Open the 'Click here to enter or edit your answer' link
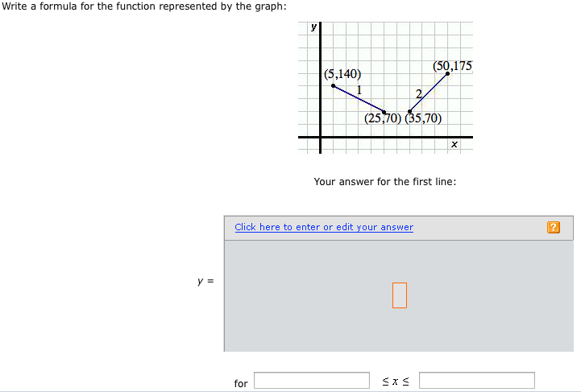 pyautogui.click(x=324, y=227)
